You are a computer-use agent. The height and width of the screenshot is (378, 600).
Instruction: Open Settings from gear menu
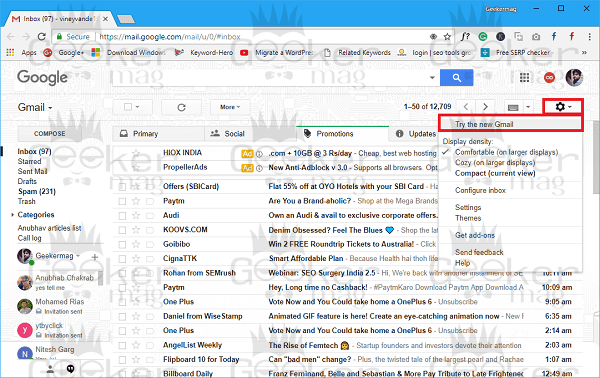(468, 207)
